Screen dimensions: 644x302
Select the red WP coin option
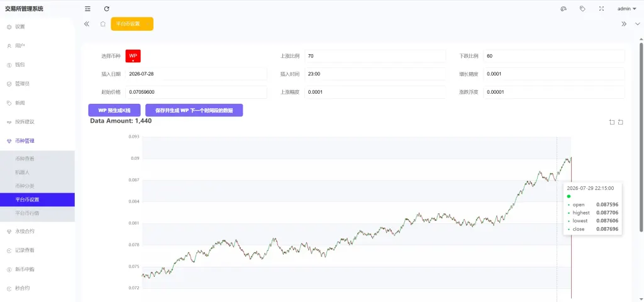point(133,56)
